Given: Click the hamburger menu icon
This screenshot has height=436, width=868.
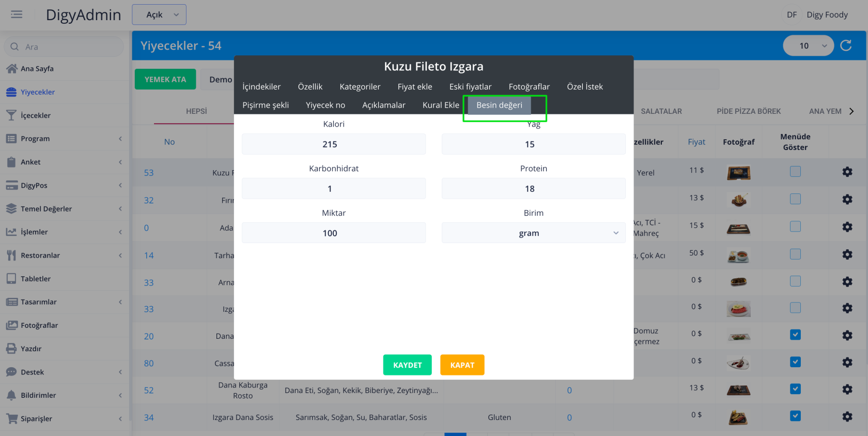Looking at the screenshot, I should point(17,14).
